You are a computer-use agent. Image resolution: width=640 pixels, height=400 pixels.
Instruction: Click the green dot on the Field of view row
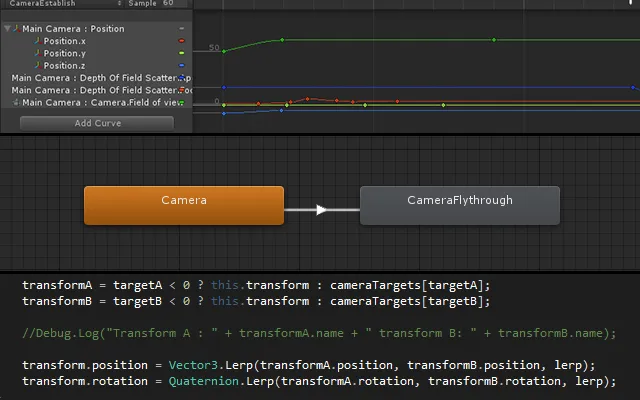[182, 102]
